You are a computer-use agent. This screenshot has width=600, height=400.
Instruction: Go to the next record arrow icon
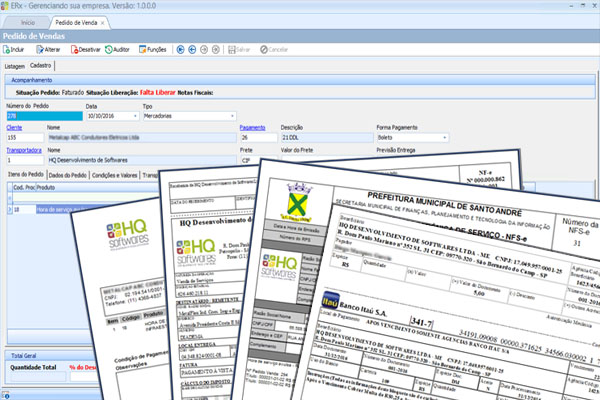pos(204,50)
